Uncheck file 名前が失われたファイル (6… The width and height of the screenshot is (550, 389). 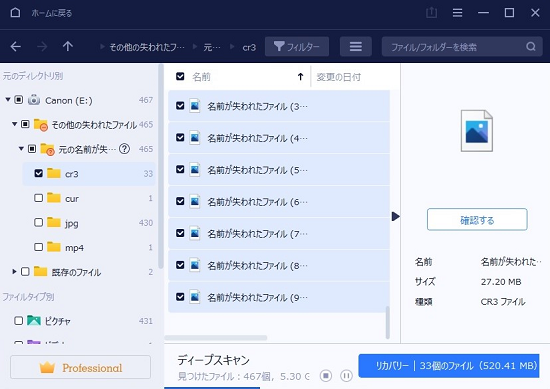tap(180, 201)
